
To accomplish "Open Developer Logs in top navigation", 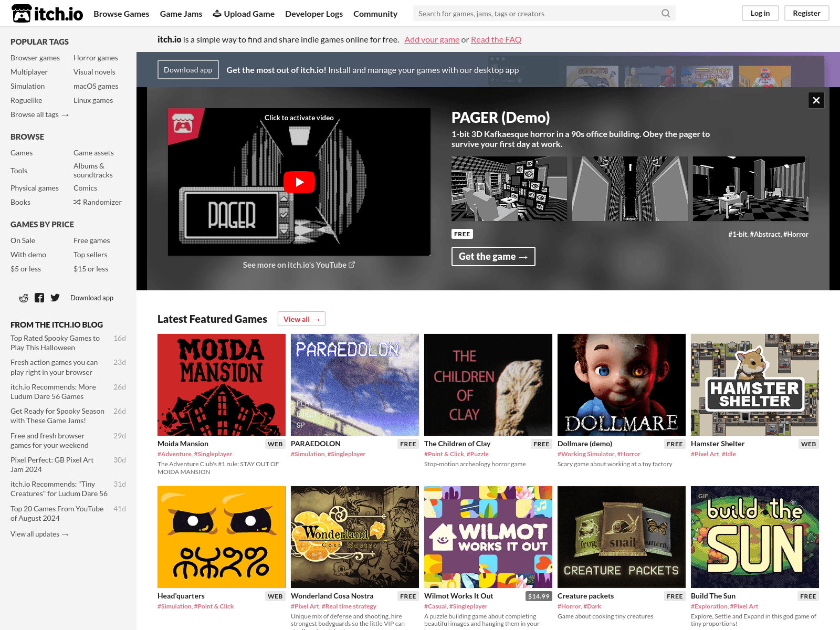I will point(314,14).
